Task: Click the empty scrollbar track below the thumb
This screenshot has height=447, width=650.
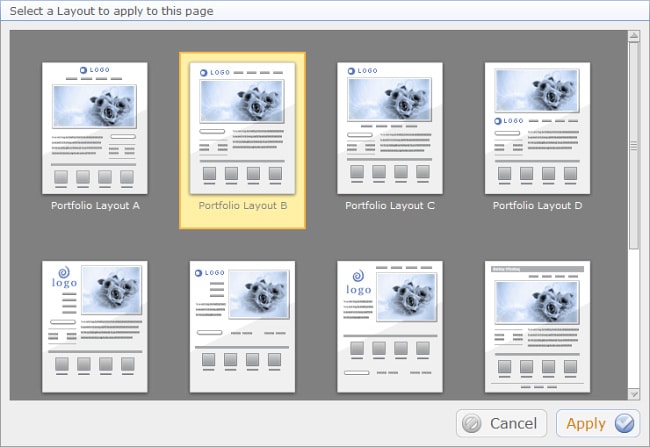Action: coord(633,320)
